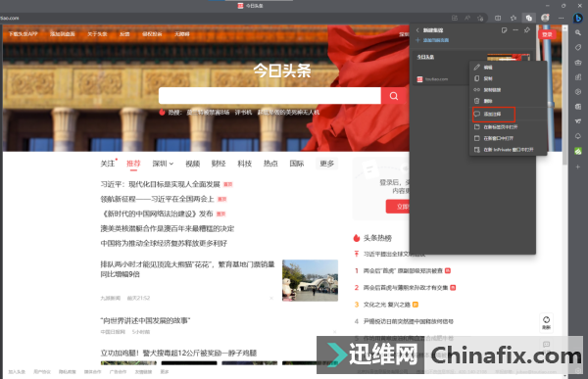
Task: Click the profile avatar in the browser toolbar
Action: click(x=545, y=18)
